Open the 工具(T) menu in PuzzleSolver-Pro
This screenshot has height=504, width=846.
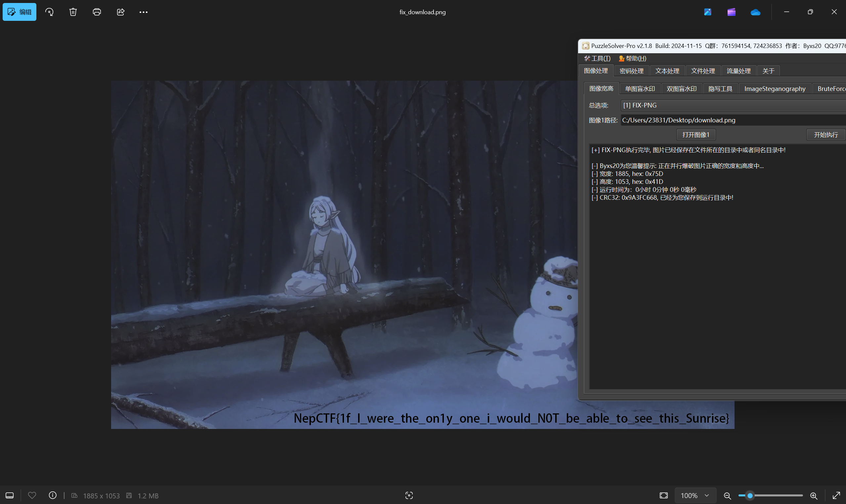[597, 59]
